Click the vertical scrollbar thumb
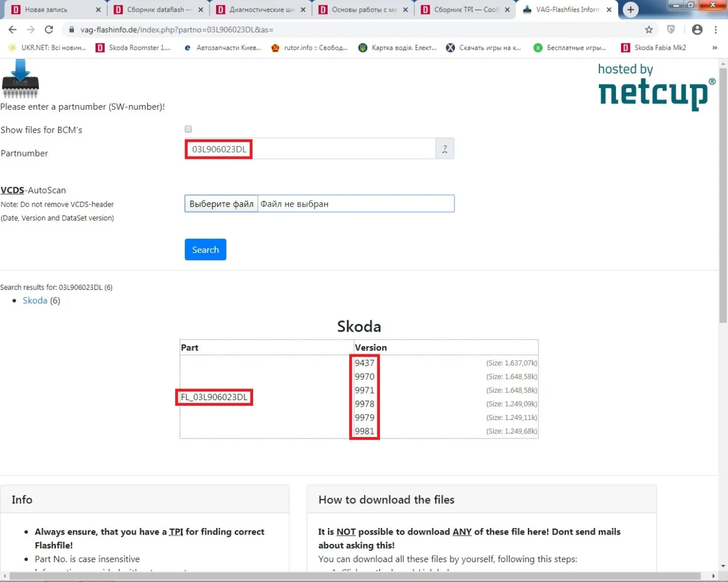Viewport: 728px width, 582px height. 723,196
